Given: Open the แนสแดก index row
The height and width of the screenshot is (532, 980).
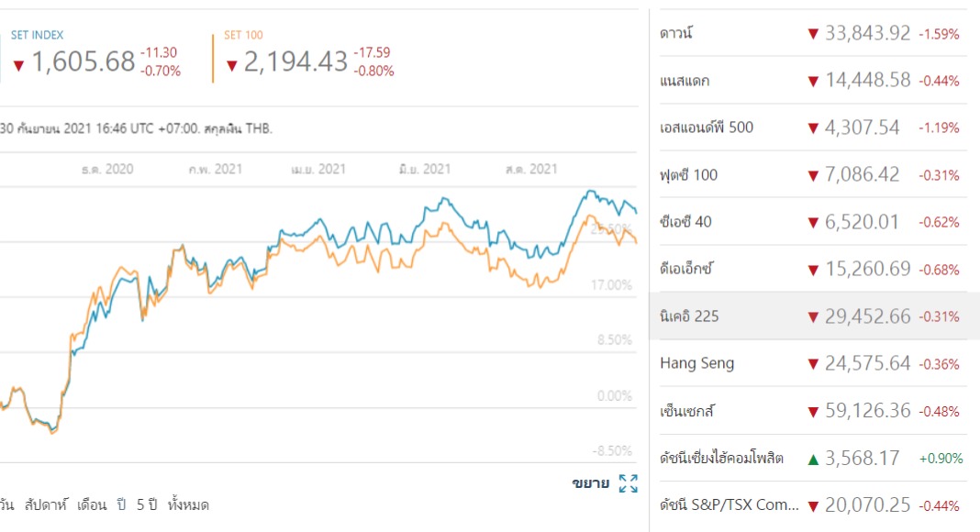Looking at the screenshot, I should coord(685,81).
